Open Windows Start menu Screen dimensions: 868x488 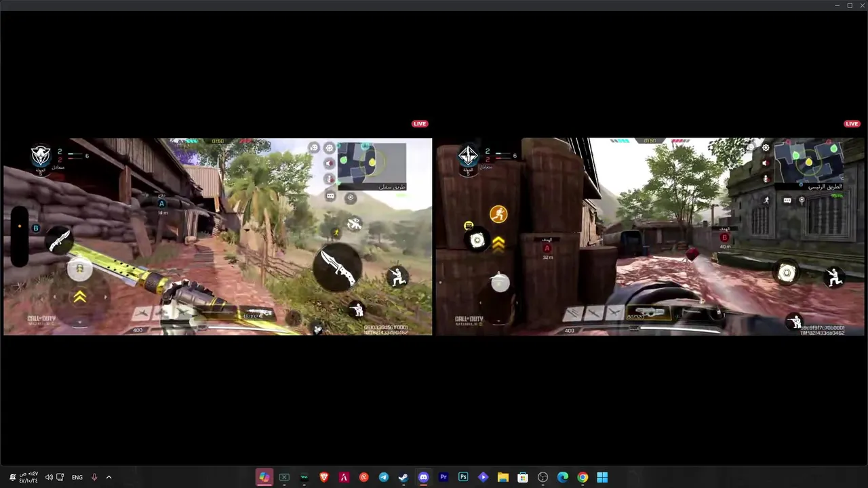tap(602, 477)
